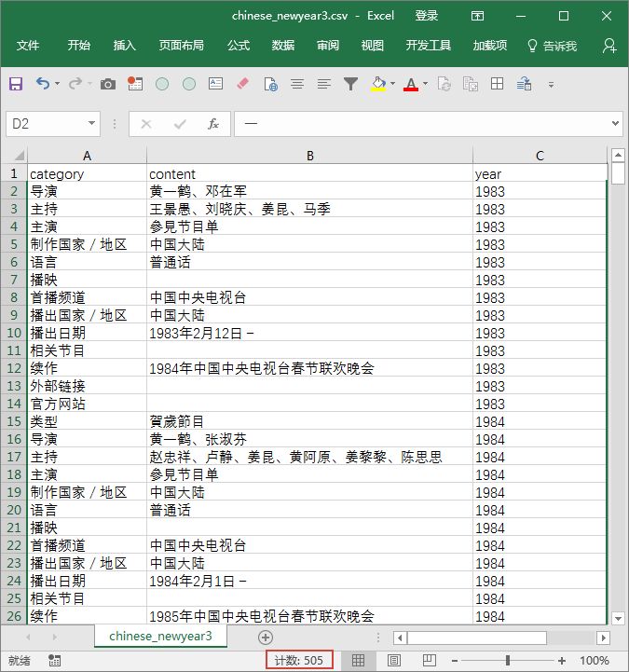Click the zoom slider handle
Screen dimensions: 629x672
[508, 660]
